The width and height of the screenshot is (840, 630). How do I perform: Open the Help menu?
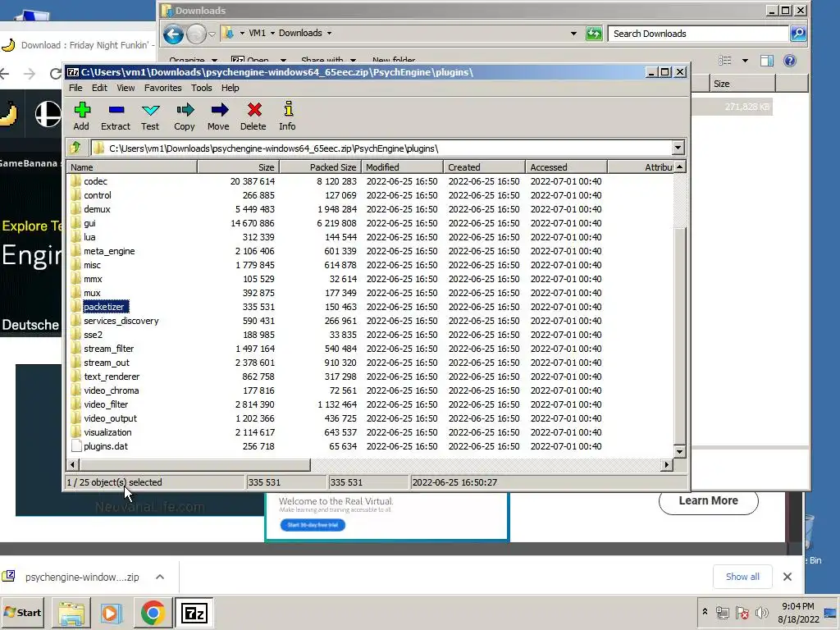[x=231, y=88]
